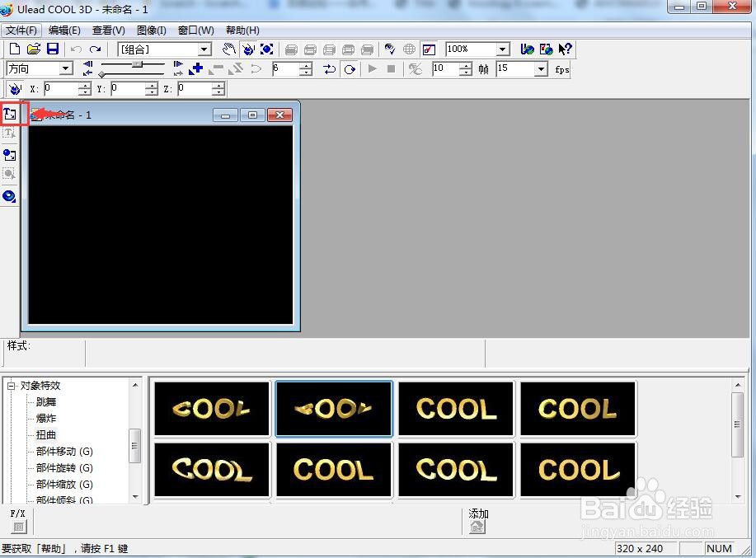Select 部件移动 (G) in the tree
The image size is (756, 558).
tap(64, 452)
